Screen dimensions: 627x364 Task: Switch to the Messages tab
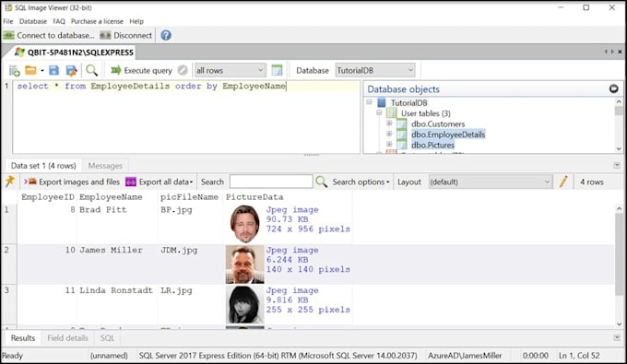pyautogui.click(x=105, y=166)
